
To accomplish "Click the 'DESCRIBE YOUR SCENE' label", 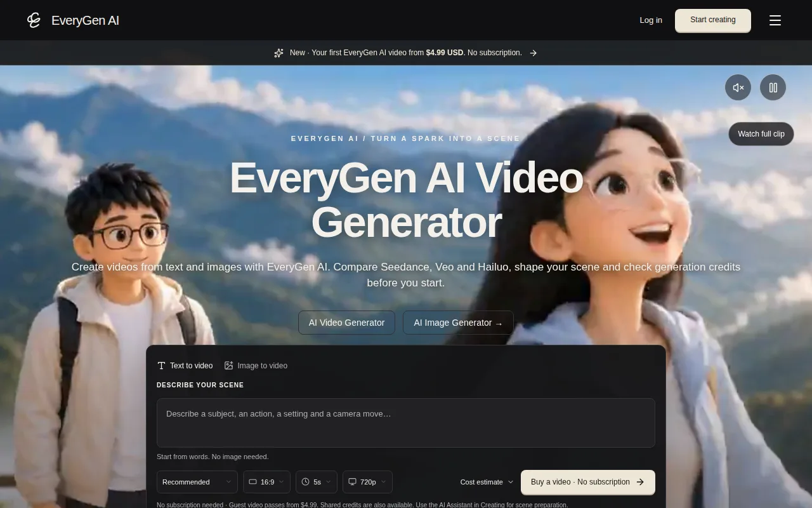I will pyautogui.click(x=200, y=385).
